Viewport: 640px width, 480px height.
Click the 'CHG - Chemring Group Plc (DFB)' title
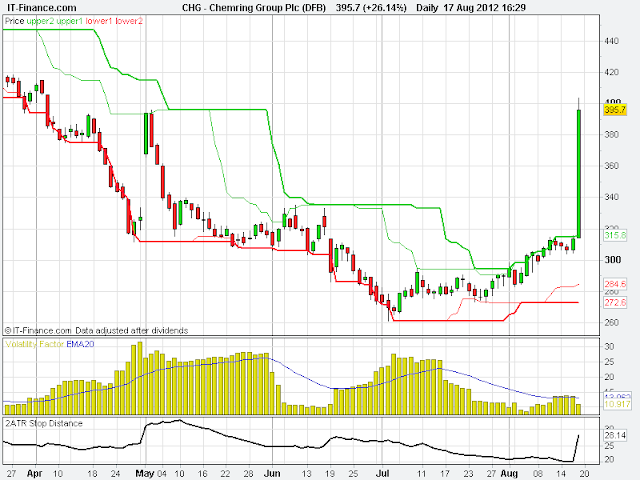[253, 7]
